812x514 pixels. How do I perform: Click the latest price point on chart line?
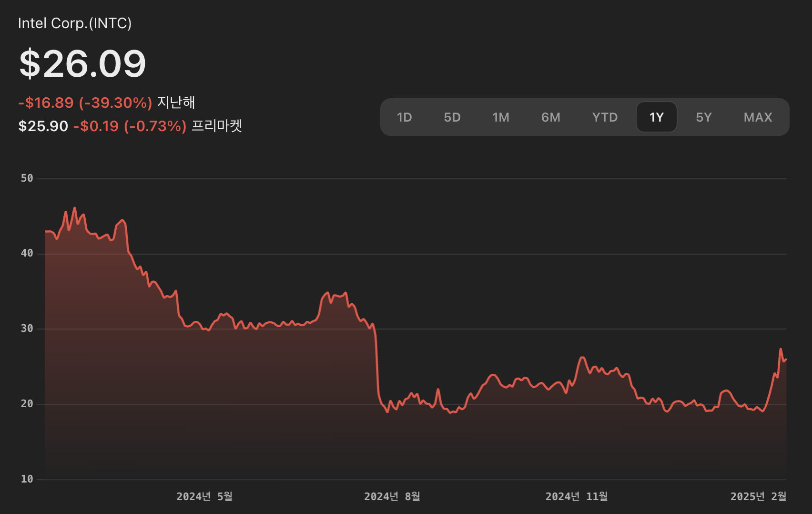coord(786,360)
